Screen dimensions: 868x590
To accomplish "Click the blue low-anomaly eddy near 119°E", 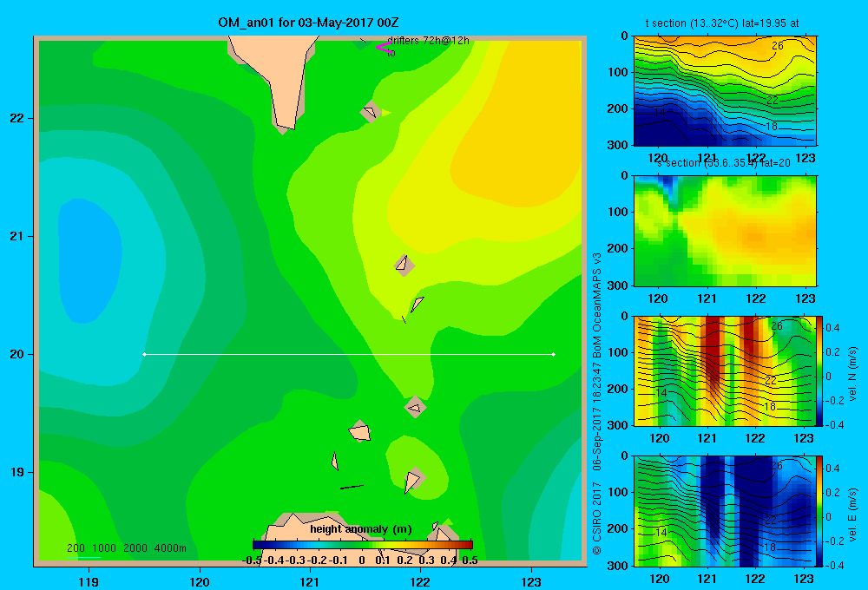I will tap(89, 260).
